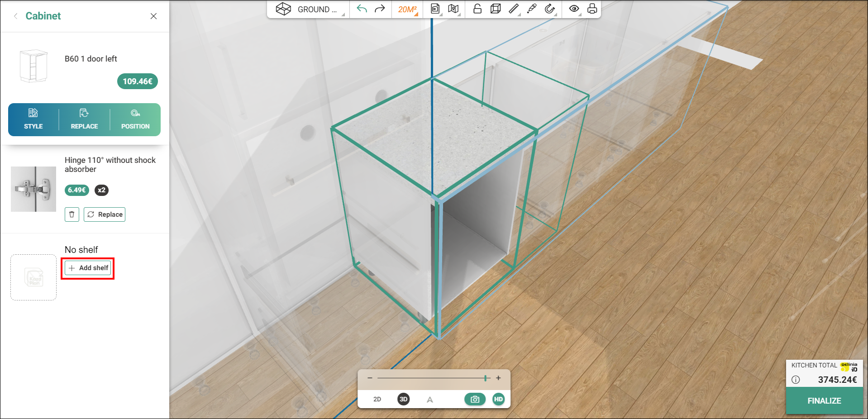Delete the hinge with trash icon
The height and width of the screenshot is (419, 868).
pyautogui.click(x=72, y=214)
